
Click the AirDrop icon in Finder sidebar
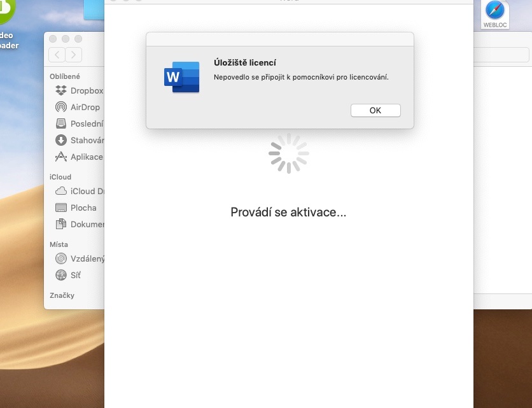(x=61, y=107)
